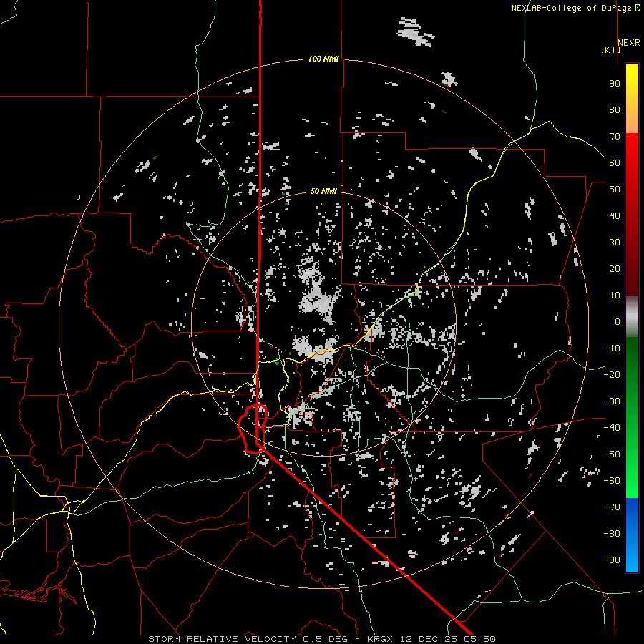Click the 10 value on the velocity scale
The image size is (644, 644).
[615, 296]
